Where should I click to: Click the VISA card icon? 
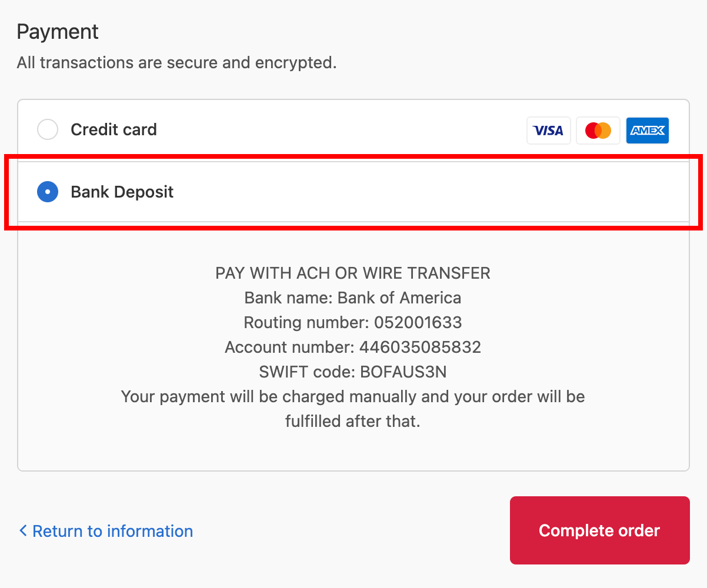point(548,130)
